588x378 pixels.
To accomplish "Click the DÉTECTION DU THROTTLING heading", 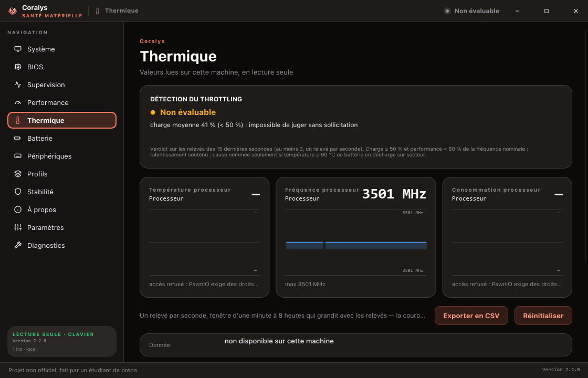I will point(196,99).
